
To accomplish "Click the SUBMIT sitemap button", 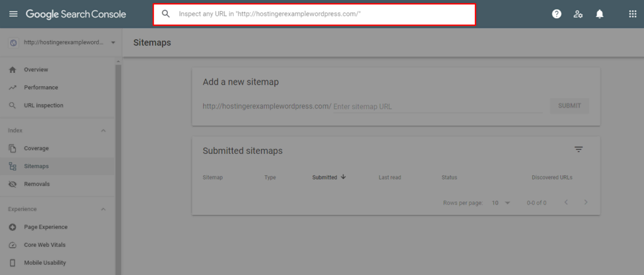I will [x=569, y=105].
